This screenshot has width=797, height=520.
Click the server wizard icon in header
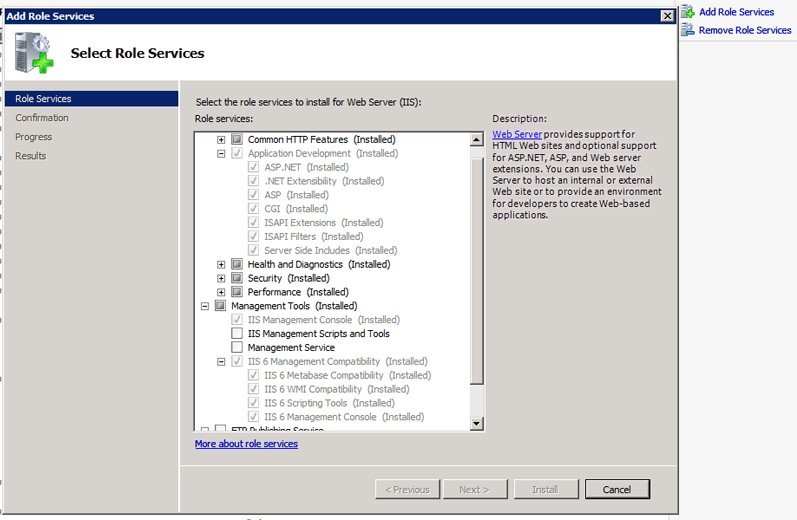34,53
